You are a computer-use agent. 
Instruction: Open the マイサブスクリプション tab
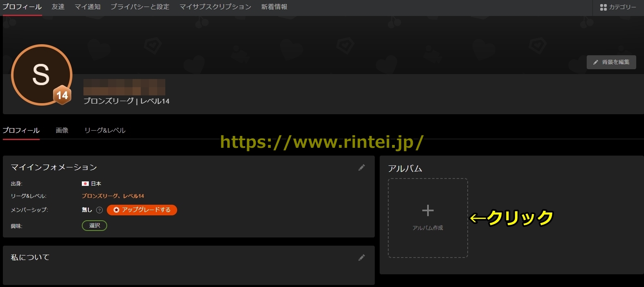click(x=215, y=7)
